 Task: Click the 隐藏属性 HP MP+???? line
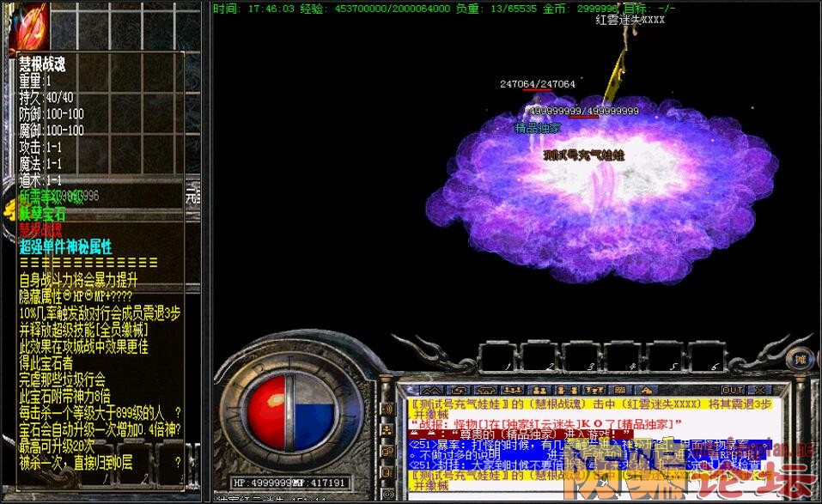76,296
